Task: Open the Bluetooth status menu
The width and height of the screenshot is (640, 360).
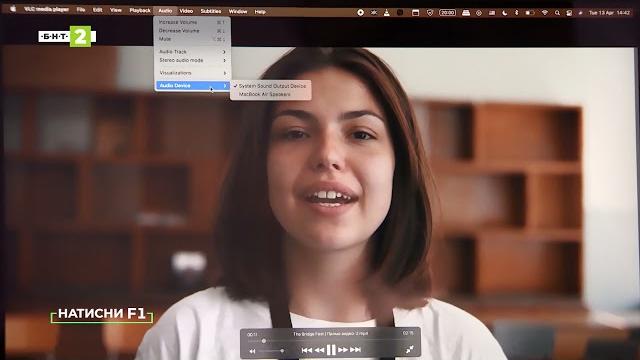Action: click(x=516, y=13)
